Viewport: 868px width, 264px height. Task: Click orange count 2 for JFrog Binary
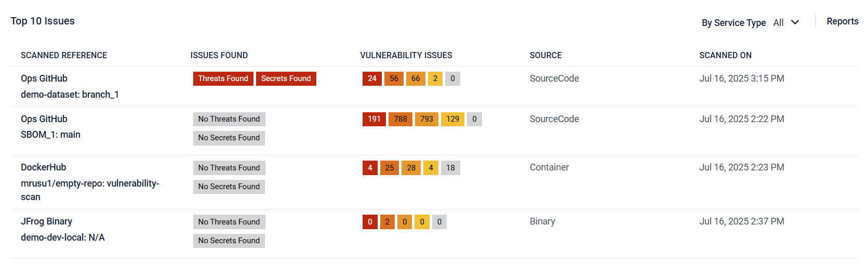(388, 222)
